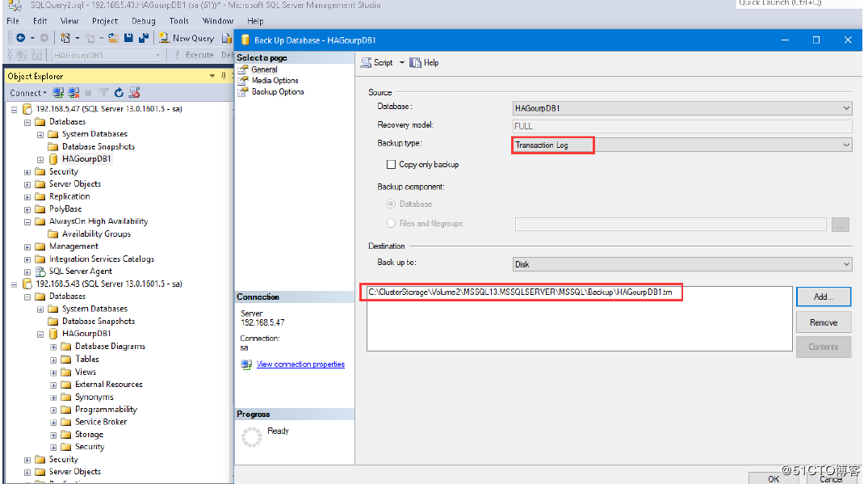Screen dimensions: 868x484
Task: Click the Disconnect server icon in Object Explorer
Action: (73, 92)
